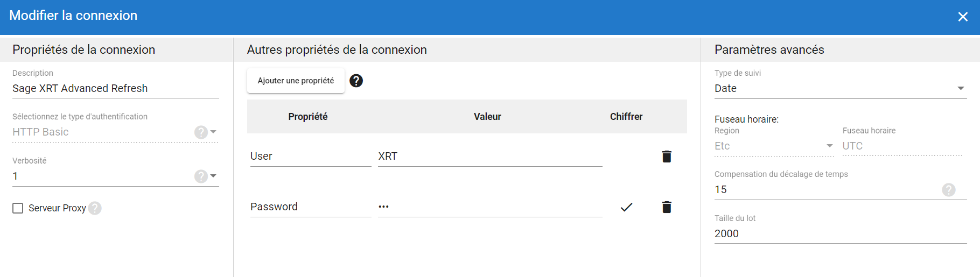Click the Taille du lot field
The image size is (980, 277).
[x=840, y=233]
